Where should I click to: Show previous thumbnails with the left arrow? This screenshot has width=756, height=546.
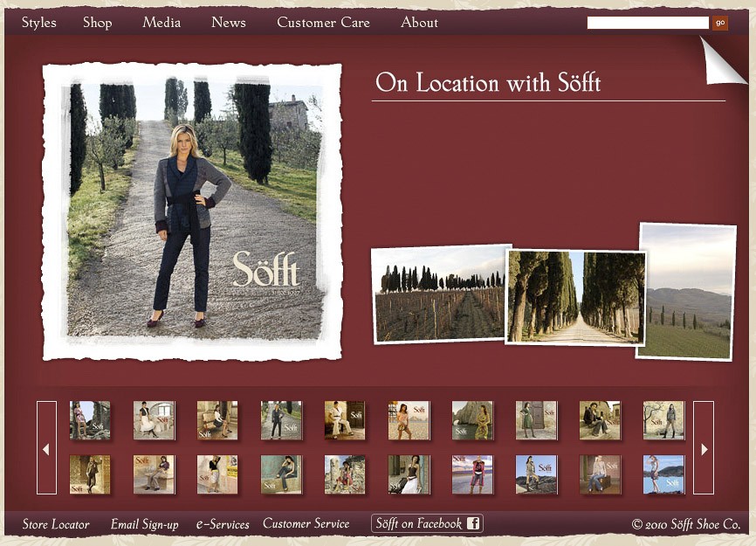[46, 447]
